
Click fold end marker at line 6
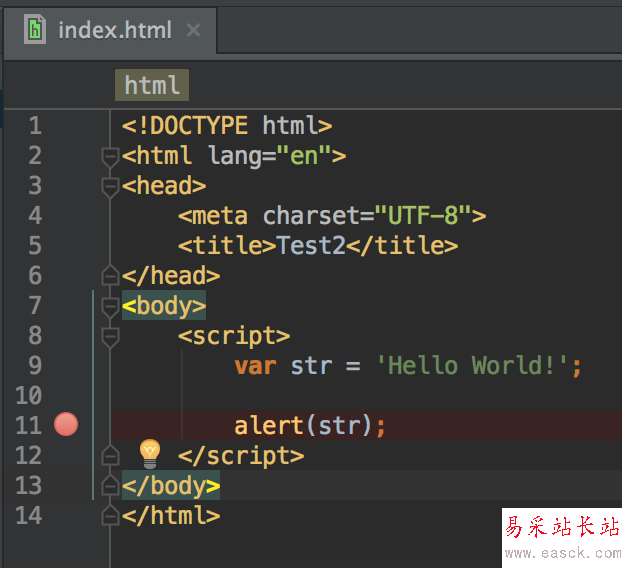pyautogui.click(x=110, y=275)
